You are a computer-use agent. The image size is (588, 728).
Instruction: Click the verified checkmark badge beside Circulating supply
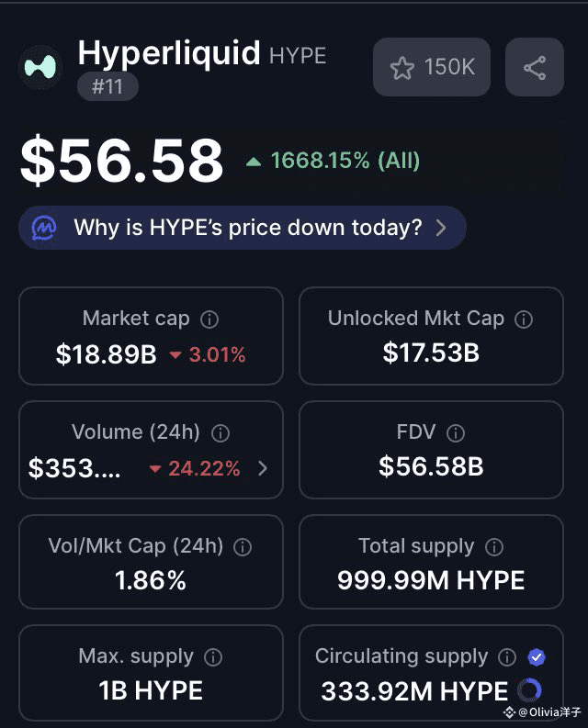pyautogui.click(x=537, y=657)
